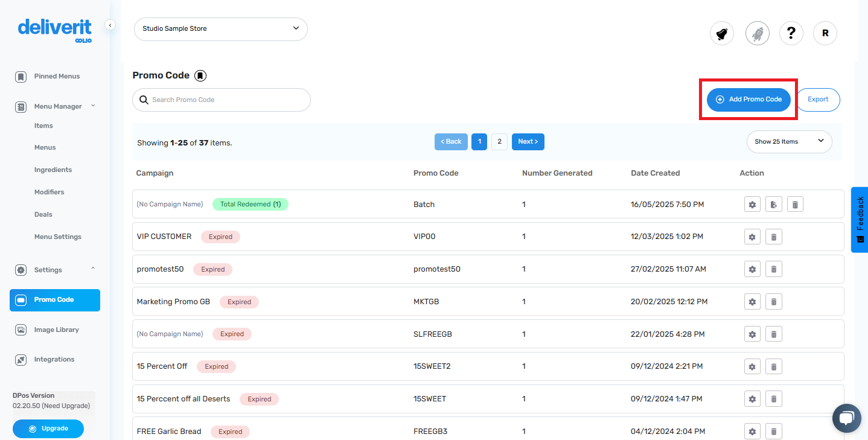The image size is (868, 440).
Task: Click the Add Promo Code button
Action: click(x=748, y=100)
